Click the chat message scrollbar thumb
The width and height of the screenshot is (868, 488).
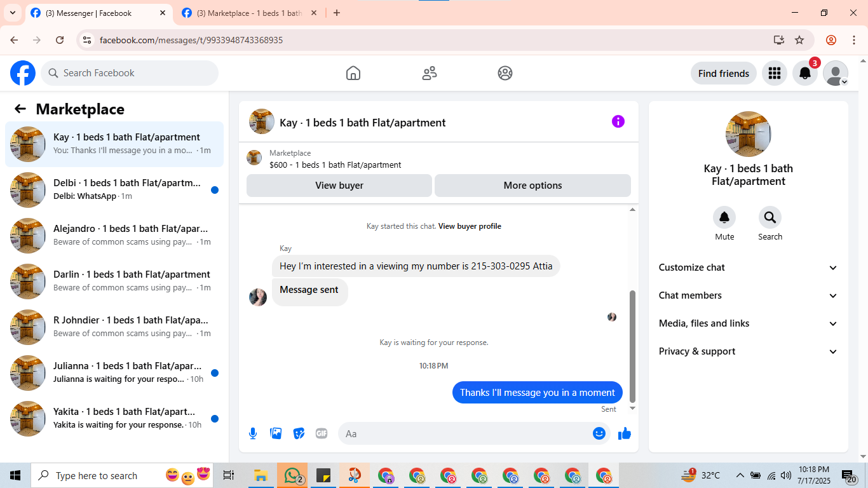[x=632, y=346]
